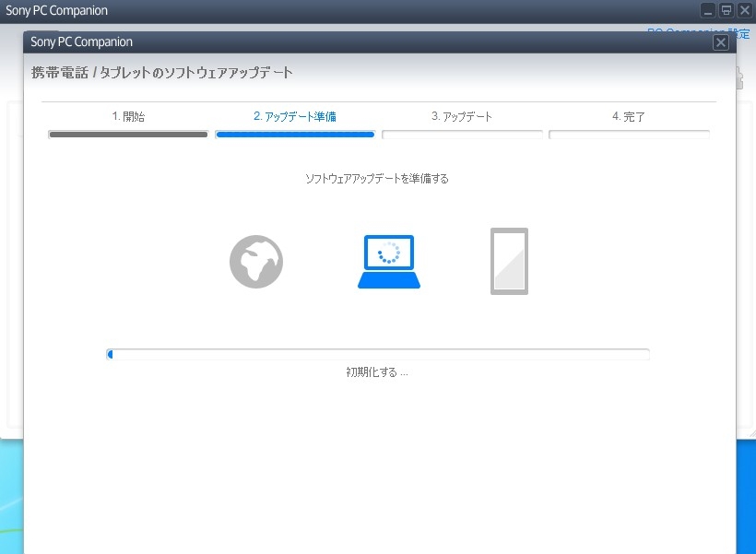
Task: Select step 2. アップデート準備
Action: (295, 116)
